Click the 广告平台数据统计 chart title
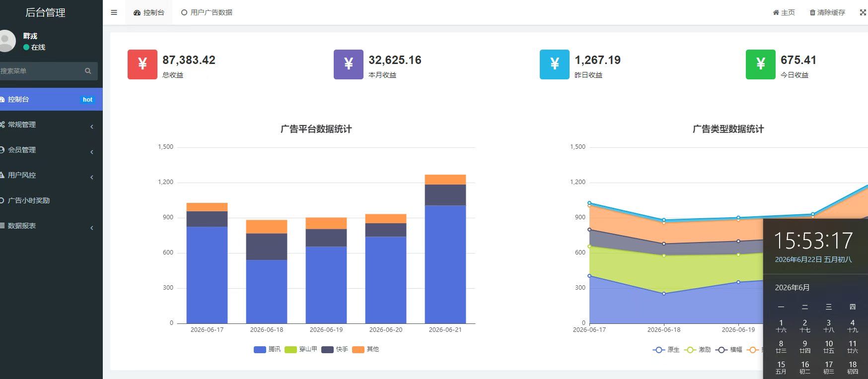Viewport: 868px width, 379px height. pyautogui.click(x=316, y=129)
